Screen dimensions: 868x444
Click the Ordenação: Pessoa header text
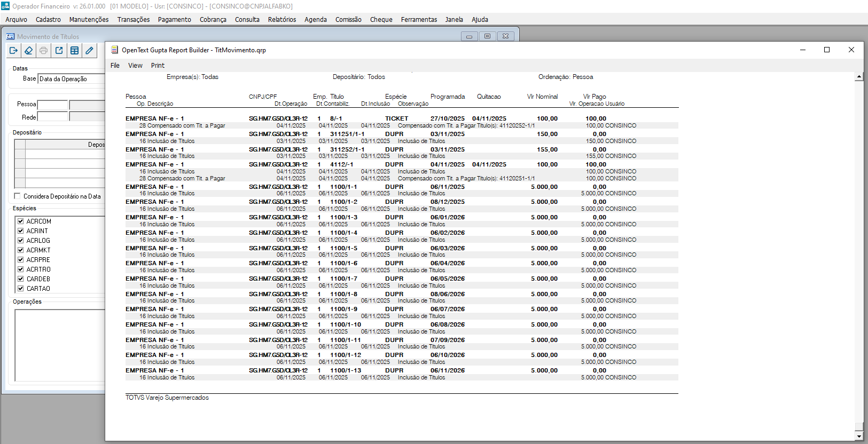click(566, 77)
